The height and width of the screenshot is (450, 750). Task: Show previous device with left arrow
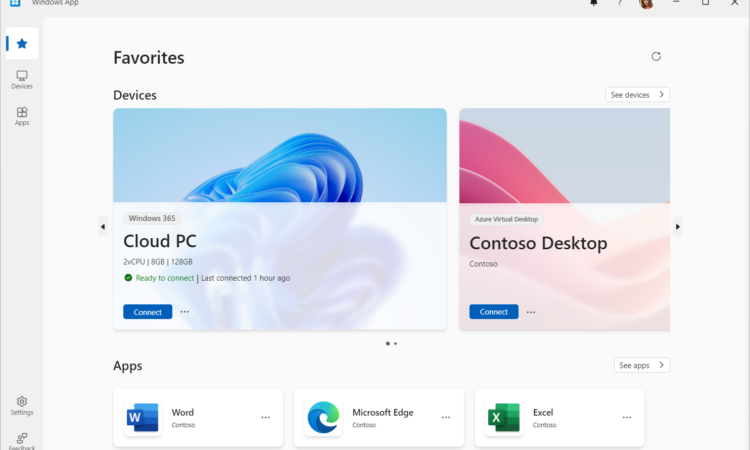pos(103,227)
